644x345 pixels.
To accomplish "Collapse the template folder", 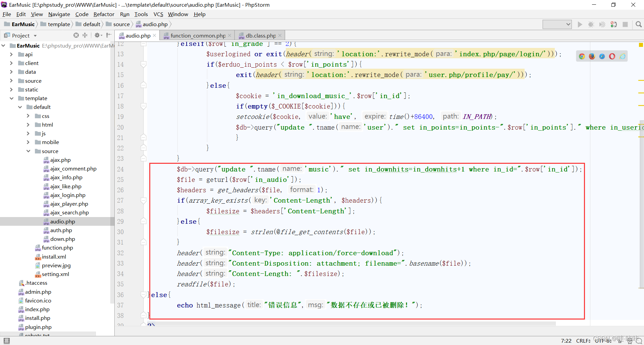I will click(x=11, y=98).
